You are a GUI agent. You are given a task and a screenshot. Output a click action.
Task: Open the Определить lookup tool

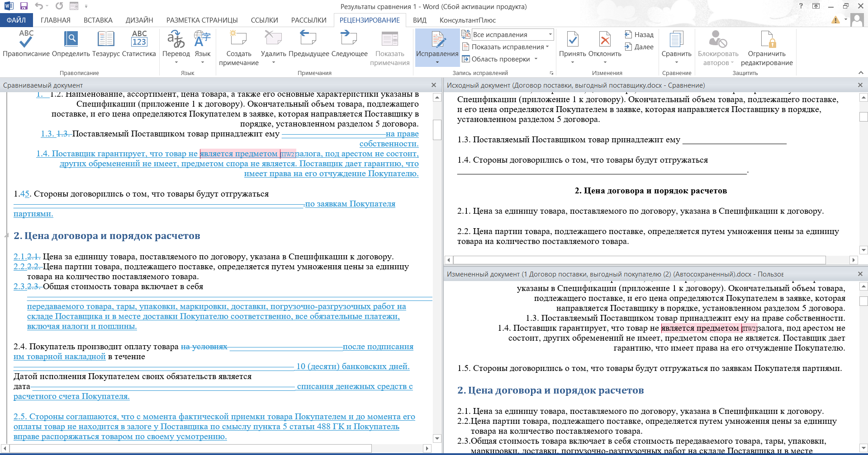71,44
